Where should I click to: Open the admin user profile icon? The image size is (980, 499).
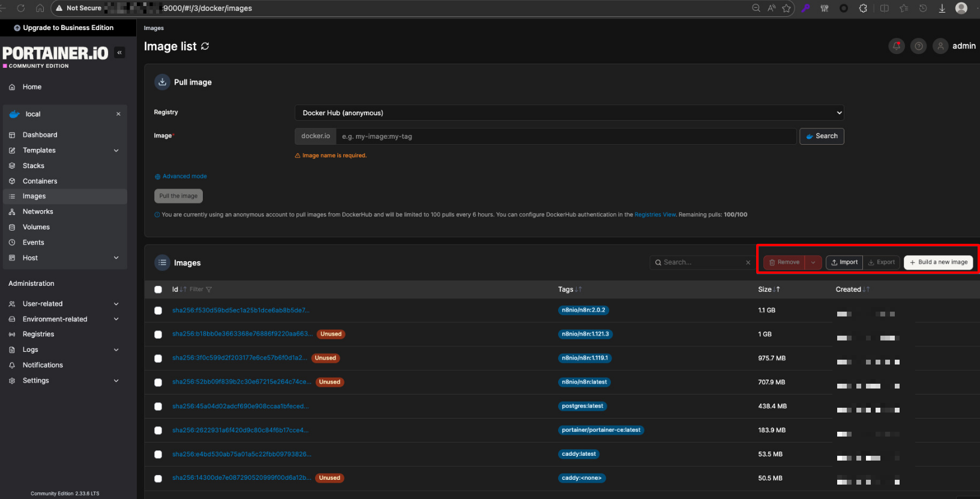[940, 46]
